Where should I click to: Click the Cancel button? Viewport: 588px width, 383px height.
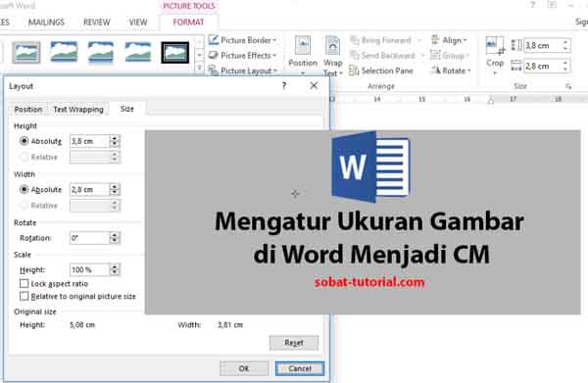[300, 368]
